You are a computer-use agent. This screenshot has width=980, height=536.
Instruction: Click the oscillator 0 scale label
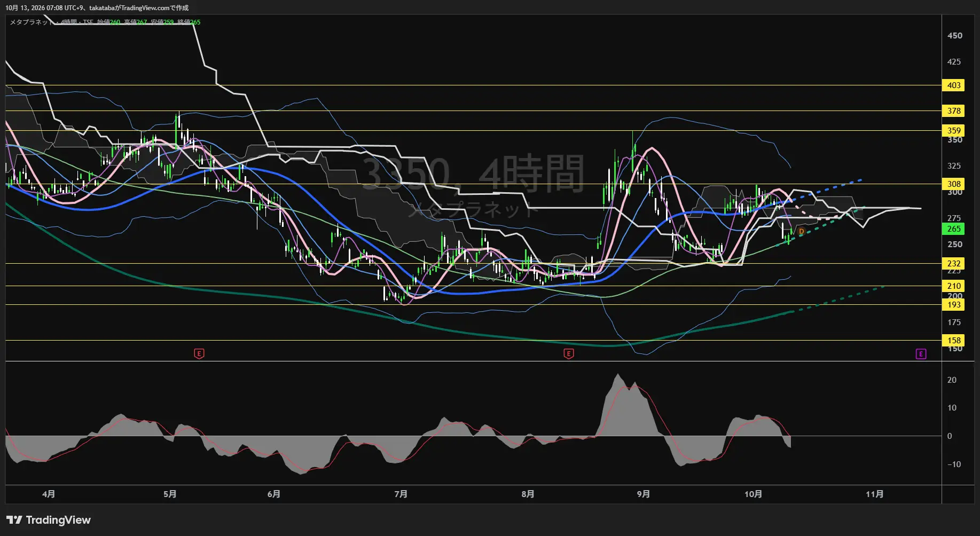pos(950,436)
